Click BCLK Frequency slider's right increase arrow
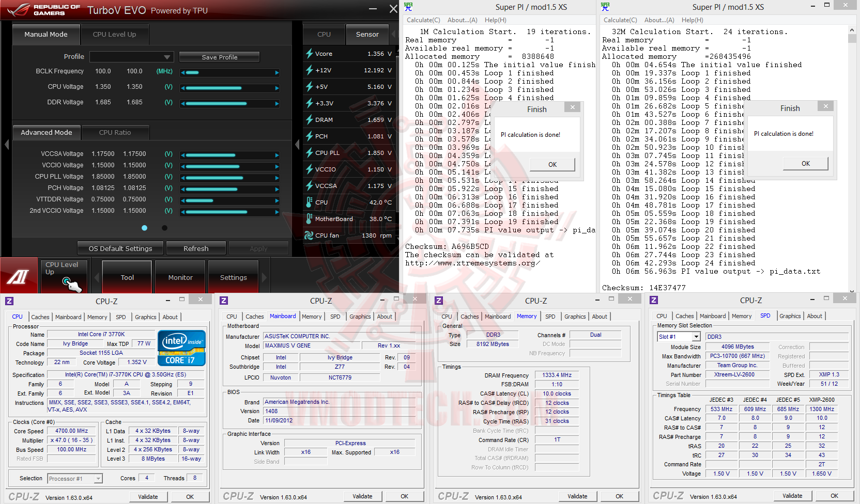 pos(277,73)
